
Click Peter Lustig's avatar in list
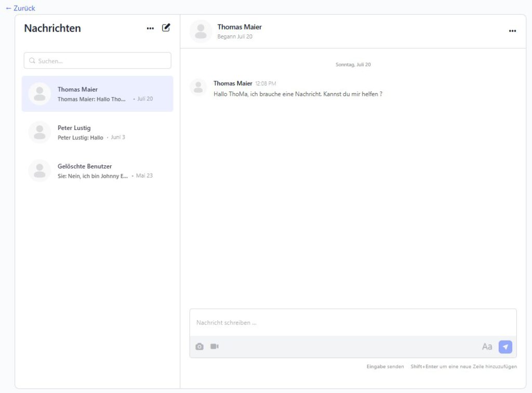click(39, 133)
